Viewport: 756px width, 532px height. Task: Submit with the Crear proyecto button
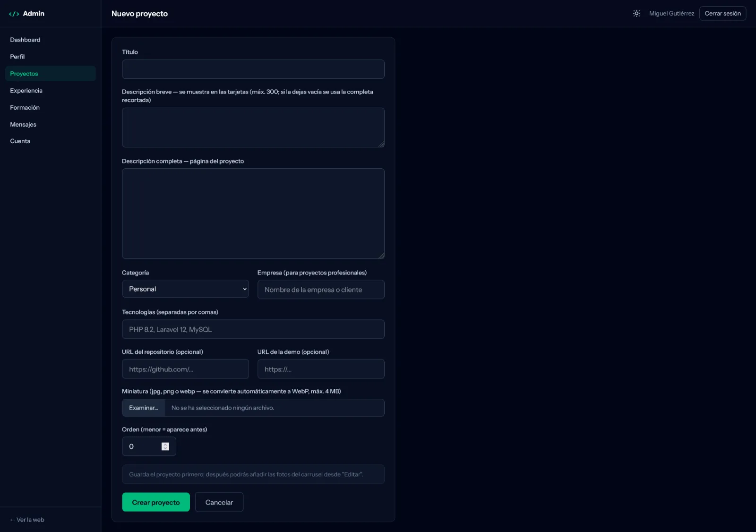pos(156,502)
